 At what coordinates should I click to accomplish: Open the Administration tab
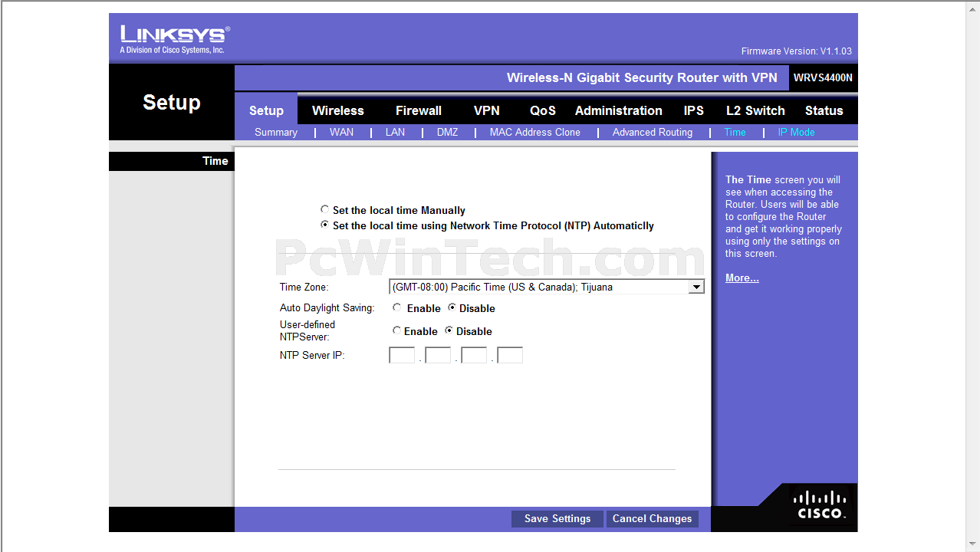pos(619,110)
